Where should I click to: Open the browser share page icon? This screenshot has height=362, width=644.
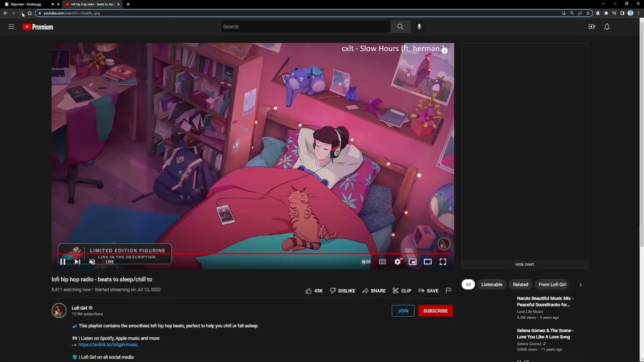(x=580, y=13)
